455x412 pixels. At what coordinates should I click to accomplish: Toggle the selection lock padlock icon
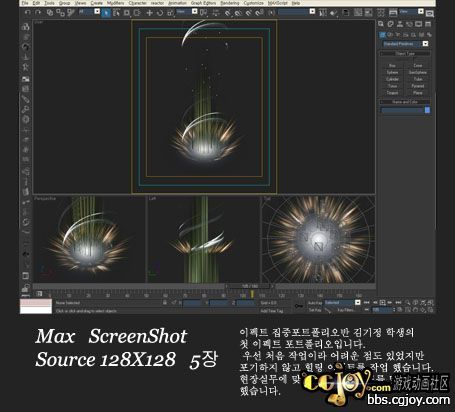[165, 302]
